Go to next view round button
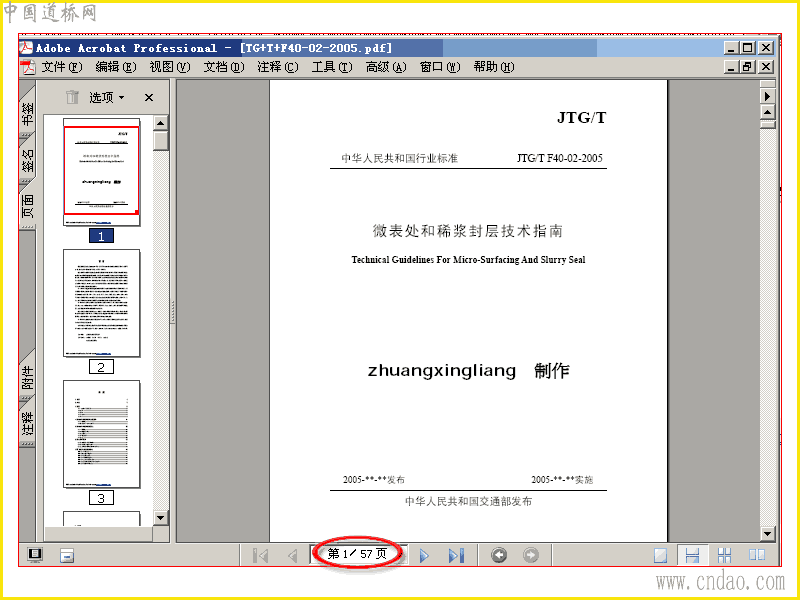 pyautogui.click(x=531, y=555)
